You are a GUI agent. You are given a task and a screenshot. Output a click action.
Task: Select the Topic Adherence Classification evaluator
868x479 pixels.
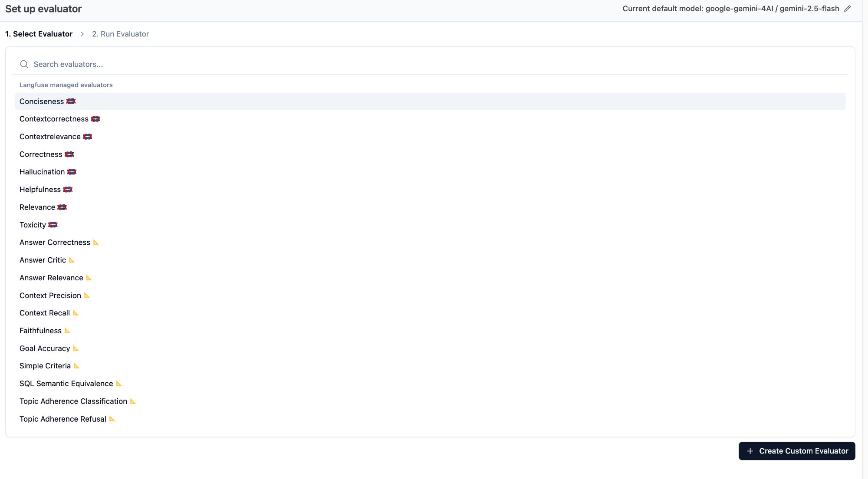(73, 401)
